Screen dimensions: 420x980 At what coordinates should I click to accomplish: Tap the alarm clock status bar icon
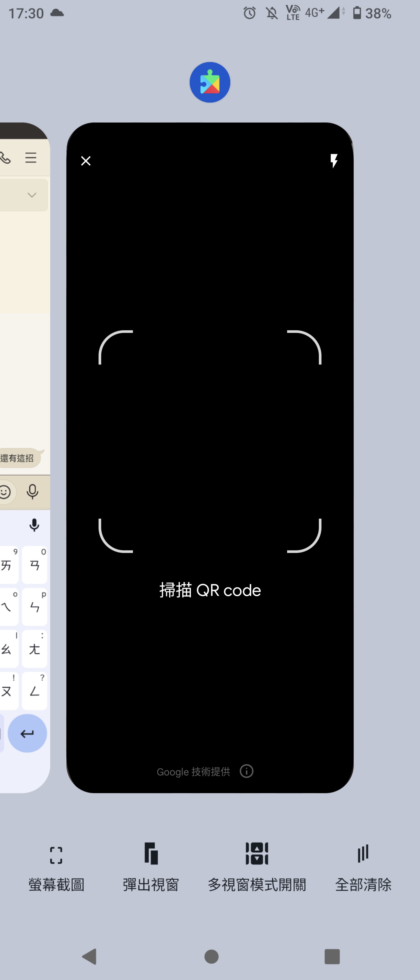tap(249, 13)
